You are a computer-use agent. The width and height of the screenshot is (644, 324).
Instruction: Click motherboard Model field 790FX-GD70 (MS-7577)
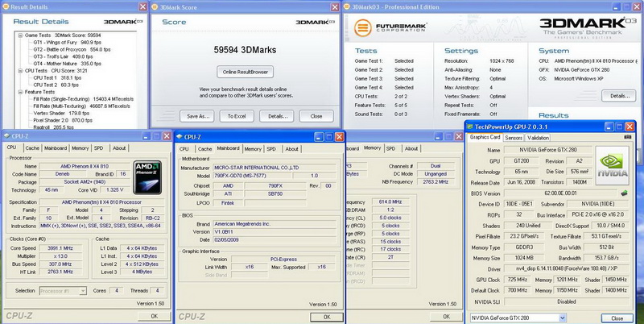tap(253, 176)
